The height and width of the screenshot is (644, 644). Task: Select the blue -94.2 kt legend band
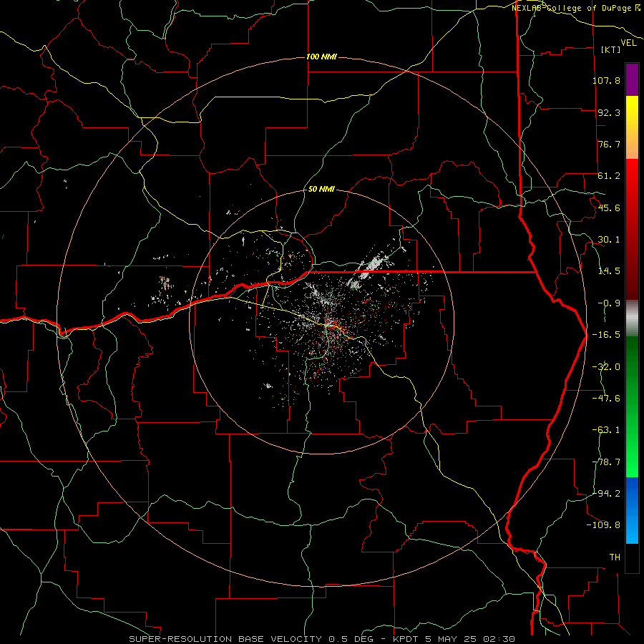(x=632, y=493)
